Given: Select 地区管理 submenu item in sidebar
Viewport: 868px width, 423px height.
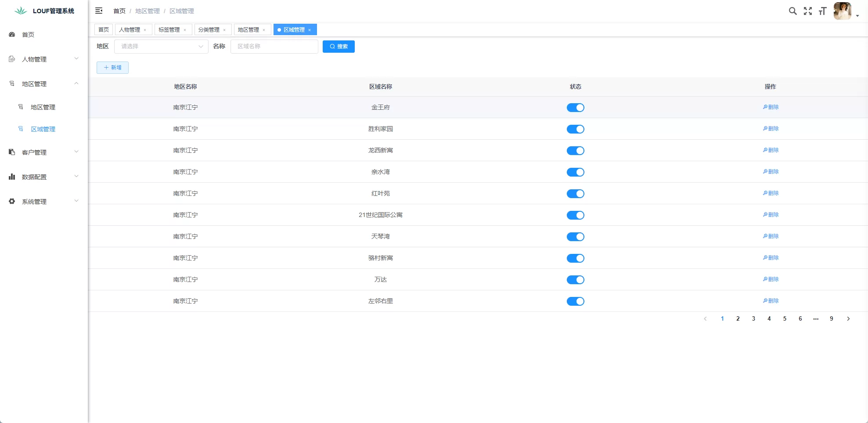Looking at the screenshot, I should [x=43, y=107].
